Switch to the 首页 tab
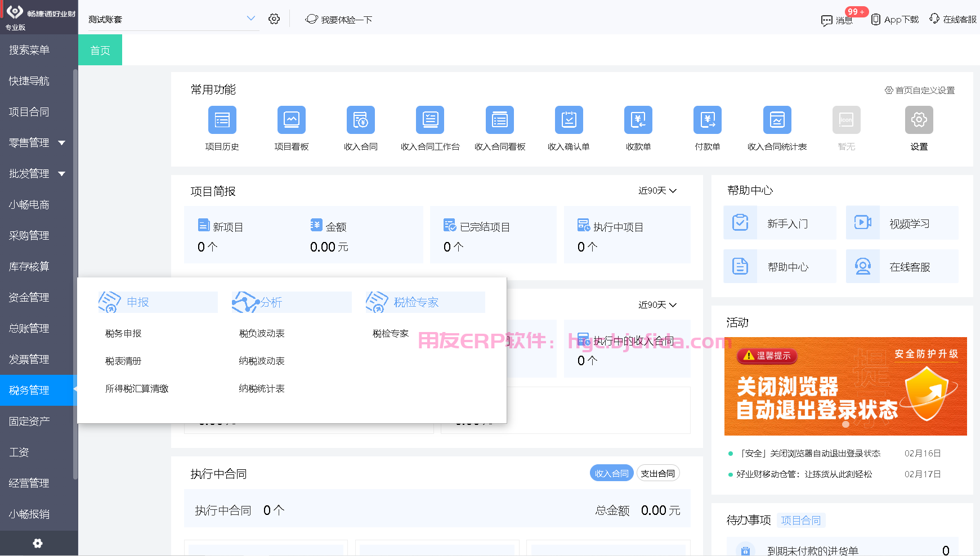Viewport: 980px width, 556px height. [100, 50]
